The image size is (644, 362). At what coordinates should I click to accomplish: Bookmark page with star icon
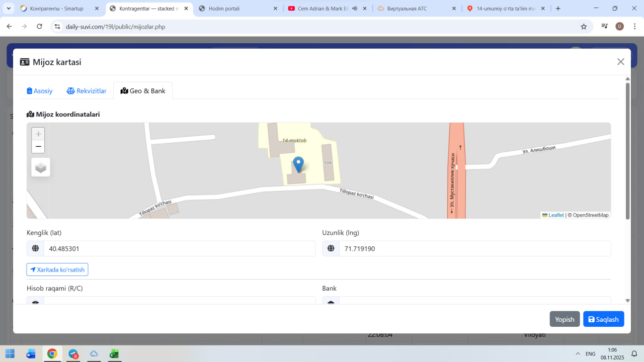[x=584, y=27]
